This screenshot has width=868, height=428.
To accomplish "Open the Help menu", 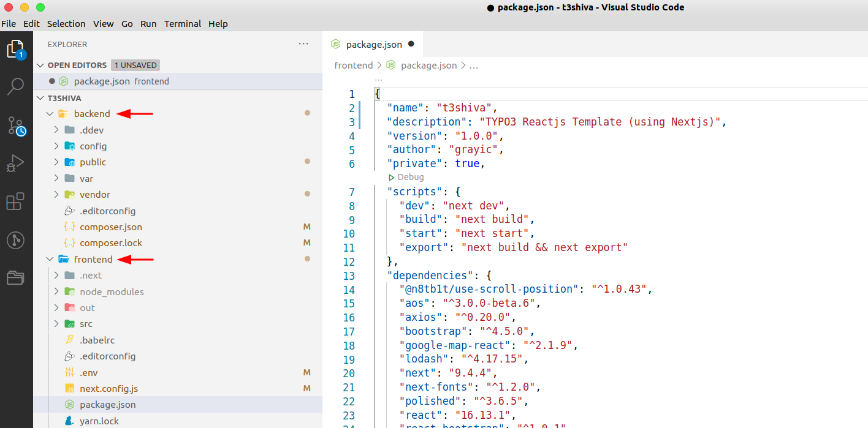I will point(218,24).
